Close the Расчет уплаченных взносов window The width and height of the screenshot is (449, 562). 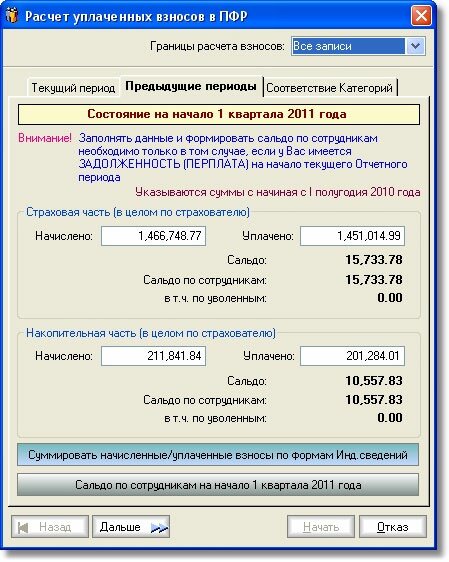coord(421,16)
